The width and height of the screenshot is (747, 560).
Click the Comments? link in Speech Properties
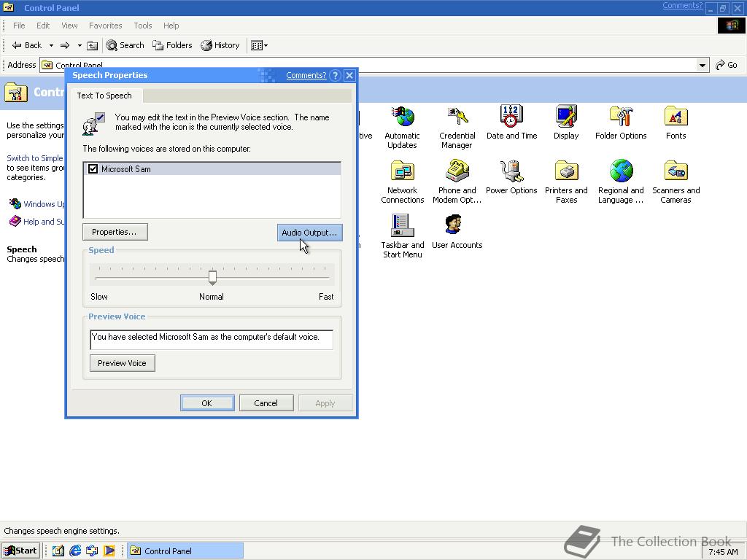pyautogui.click(x=306, y=75)
